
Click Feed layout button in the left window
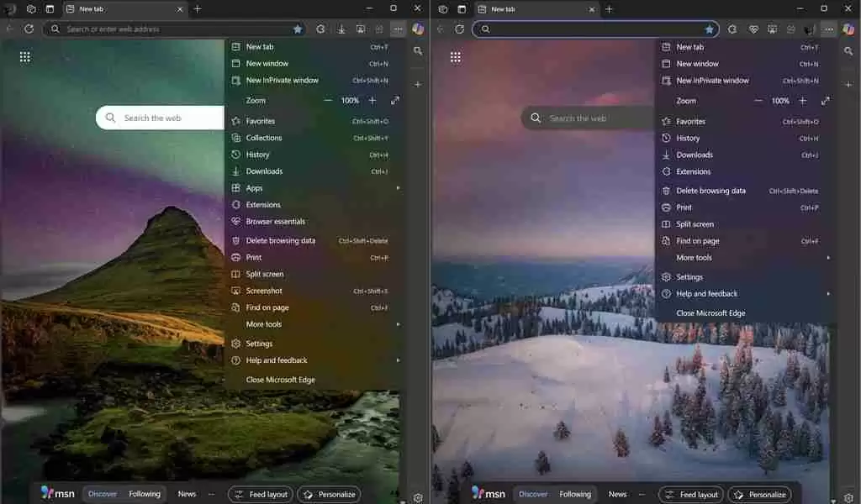(x=261, y=495)
